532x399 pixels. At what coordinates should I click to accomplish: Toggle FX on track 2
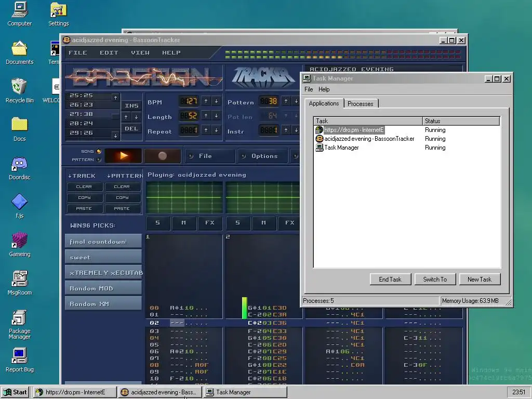coord(289,223)
